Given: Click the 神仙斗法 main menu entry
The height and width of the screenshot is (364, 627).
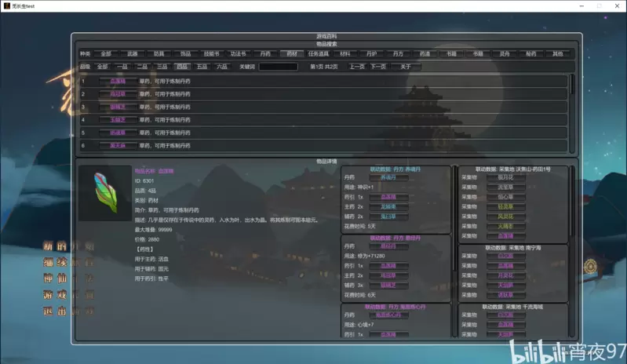Looking at the screenshot, I should point(69,278).
